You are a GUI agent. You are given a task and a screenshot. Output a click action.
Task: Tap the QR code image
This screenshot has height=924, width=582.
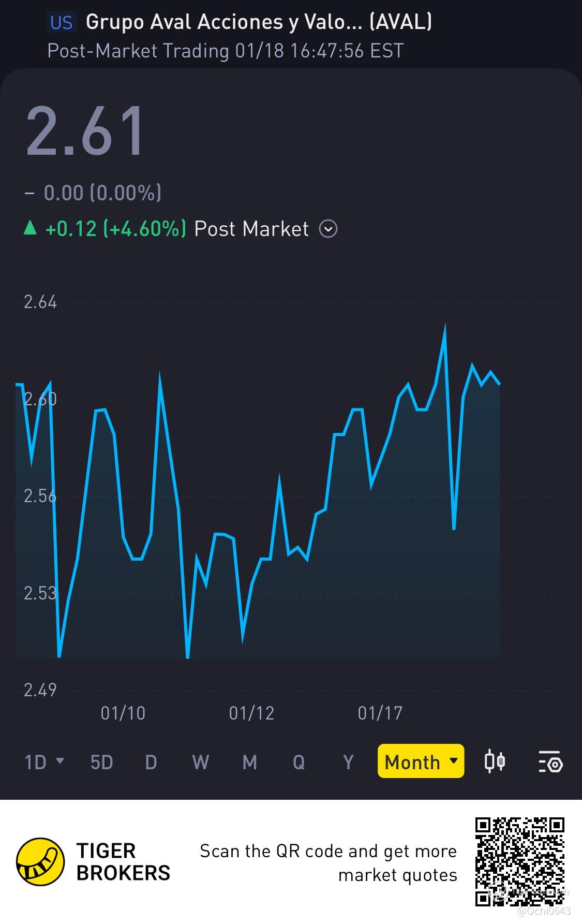[x=520, y=862]
